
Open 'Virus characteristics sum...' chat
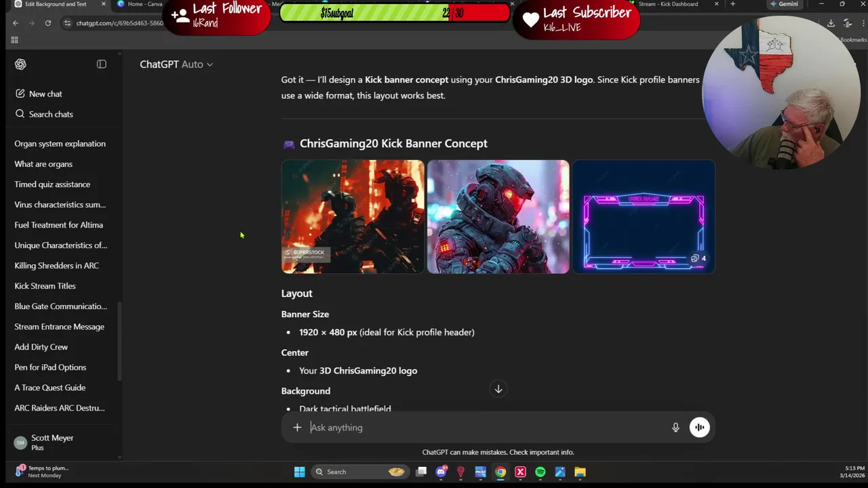[61, 205]
